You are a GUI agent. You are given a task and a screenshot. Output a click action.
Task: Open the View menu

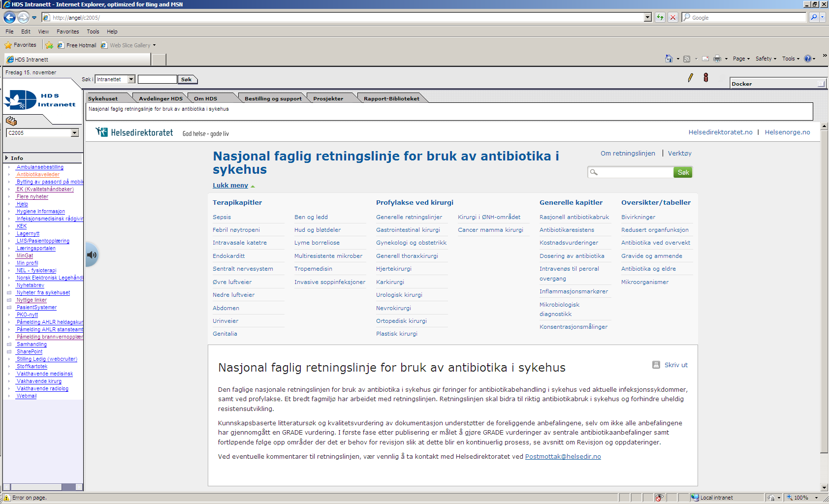pyautogui.click(x=43, y=31)
